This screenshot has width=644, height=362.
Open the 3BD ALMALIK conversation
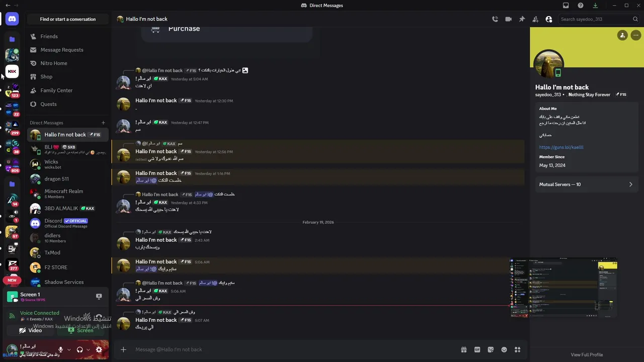tap(67, 208)
